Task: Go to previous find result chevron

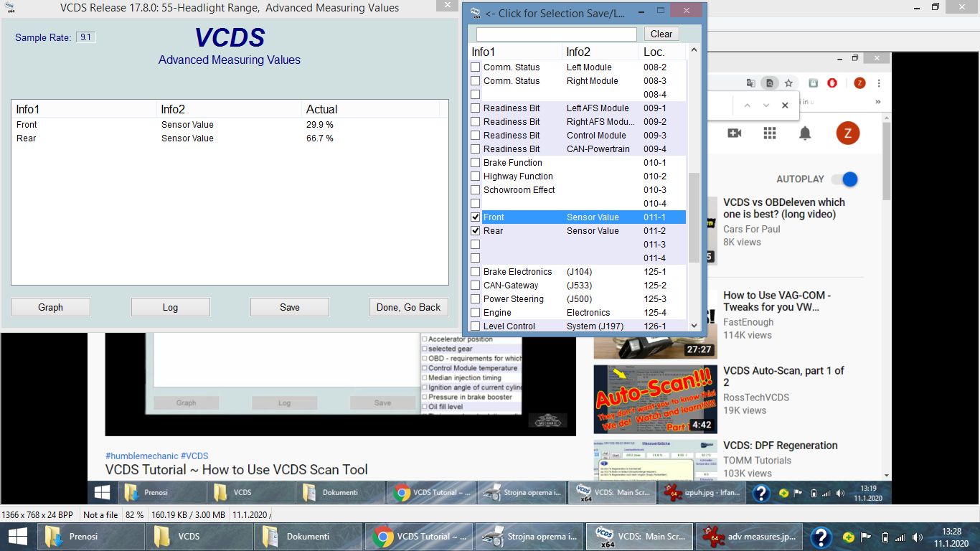Action: [747, 105]
